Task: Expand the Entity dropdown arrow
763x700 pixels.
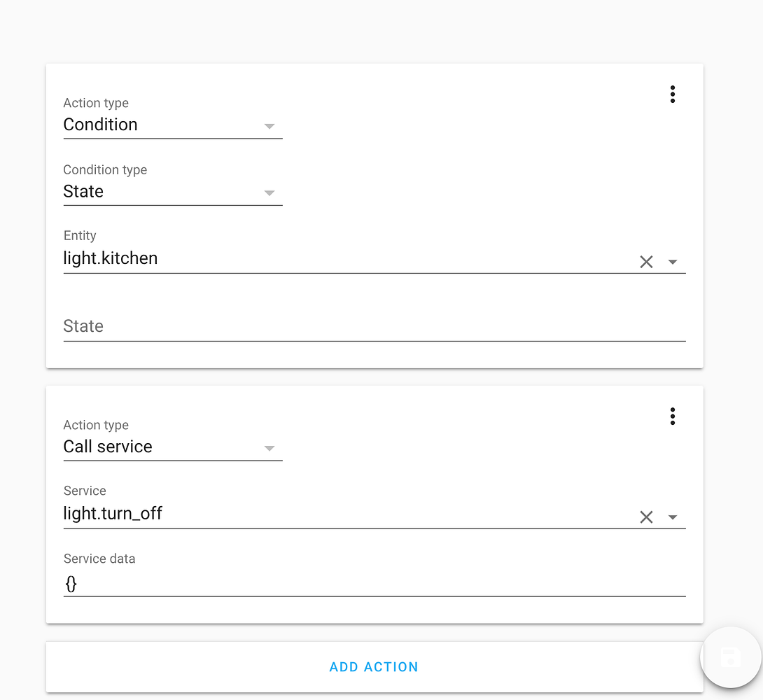Action: pos(673,262)
